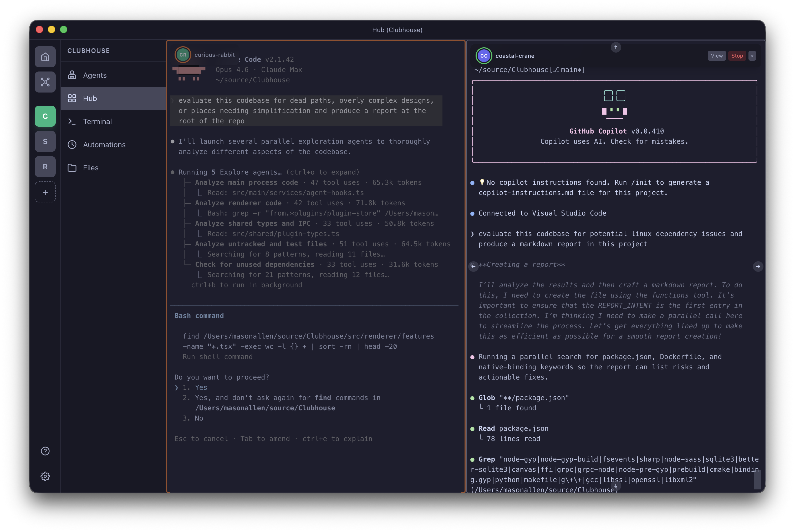View the coastal-crane session

tap(717, 56)
